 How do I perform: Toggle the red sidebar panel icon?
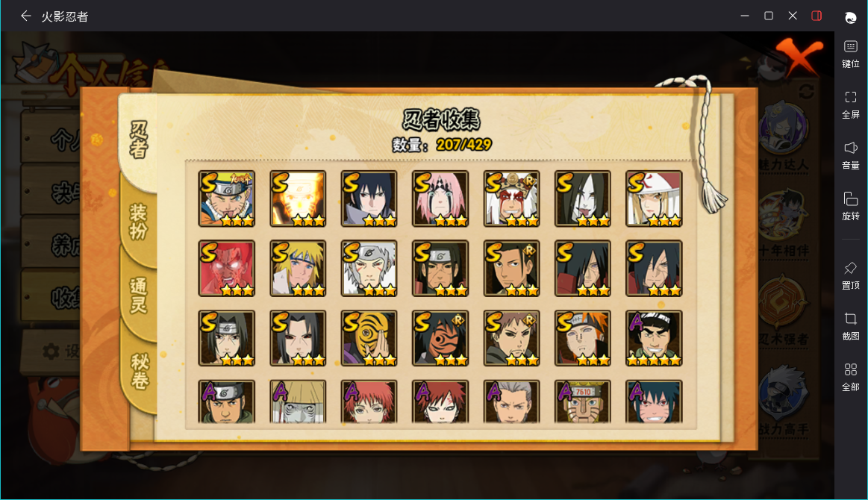pos(817,16)
